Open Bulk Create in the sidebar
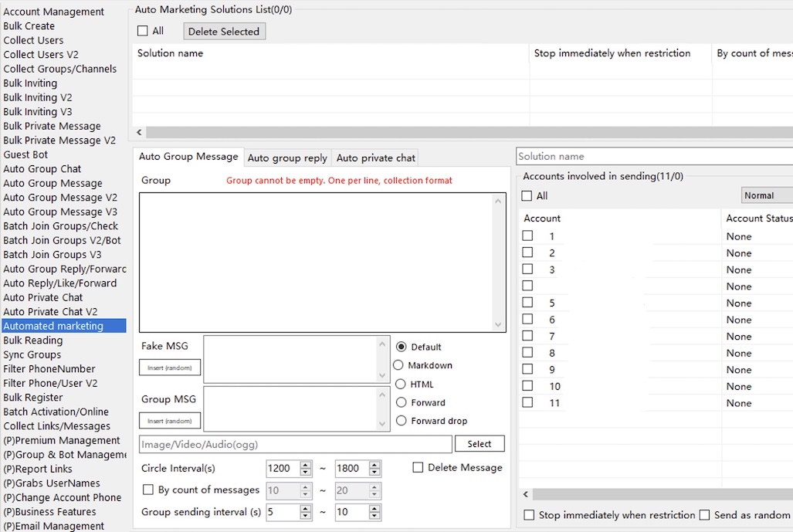 click(29, 25)
